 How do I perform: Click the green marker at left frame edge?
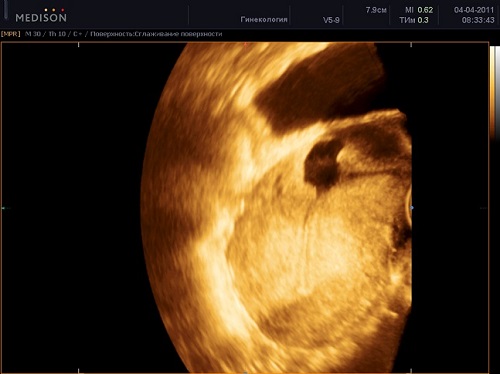3,208
